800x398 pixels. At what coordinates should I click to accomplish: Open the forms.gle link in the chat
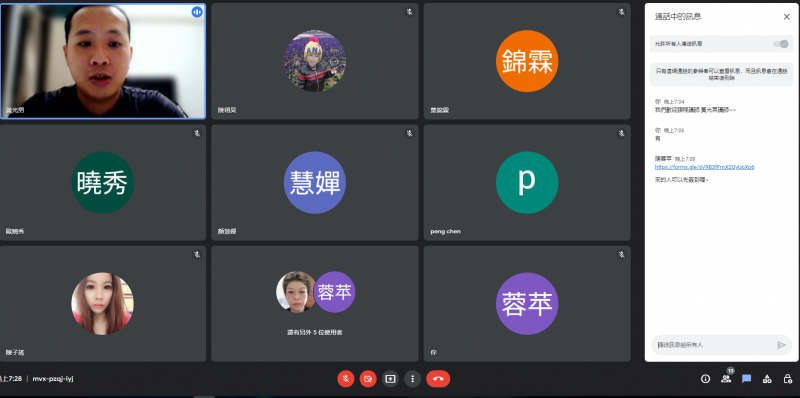click(705, 167)
